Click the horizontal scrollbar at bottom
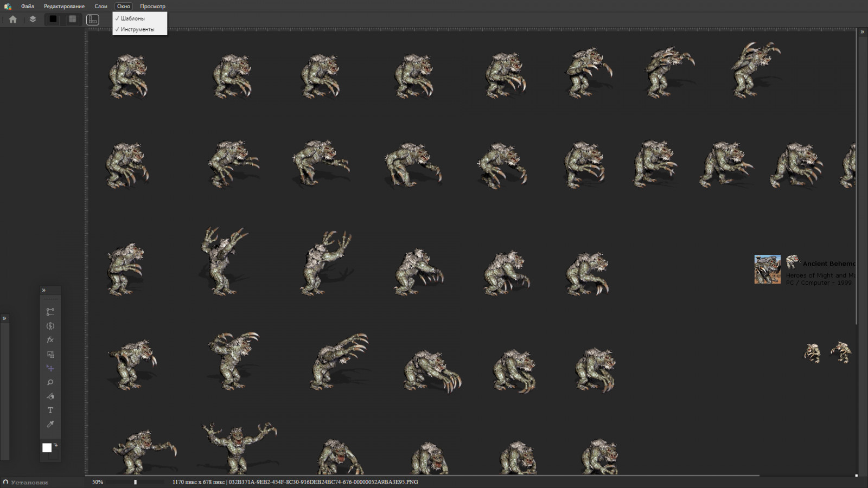The image size is (868, 488). coord(423,475)
